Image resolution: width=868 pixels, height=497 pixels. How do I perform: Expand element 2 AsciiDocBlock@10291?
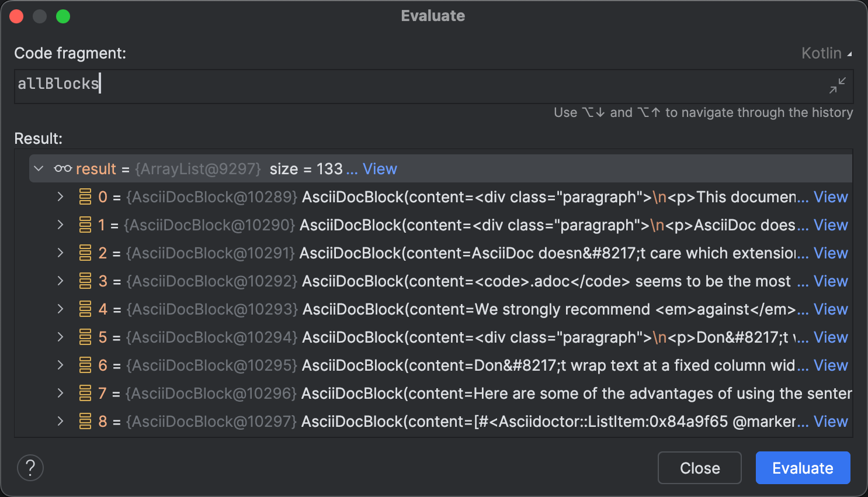[60, 253]
